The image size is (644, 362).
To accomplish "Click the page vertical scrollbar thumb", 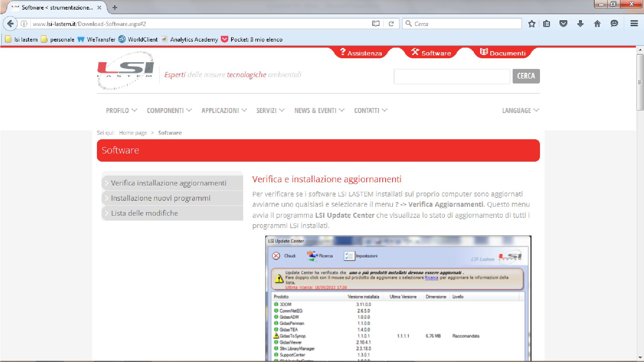I will tap(640, 82).
